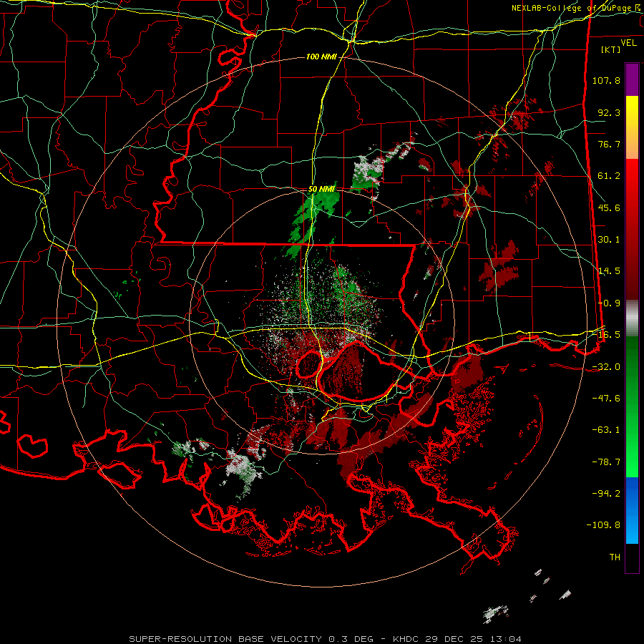Click the 107.8 velocity scale value
The height and width of the screenshot is (644, 644).
point(606,80)
